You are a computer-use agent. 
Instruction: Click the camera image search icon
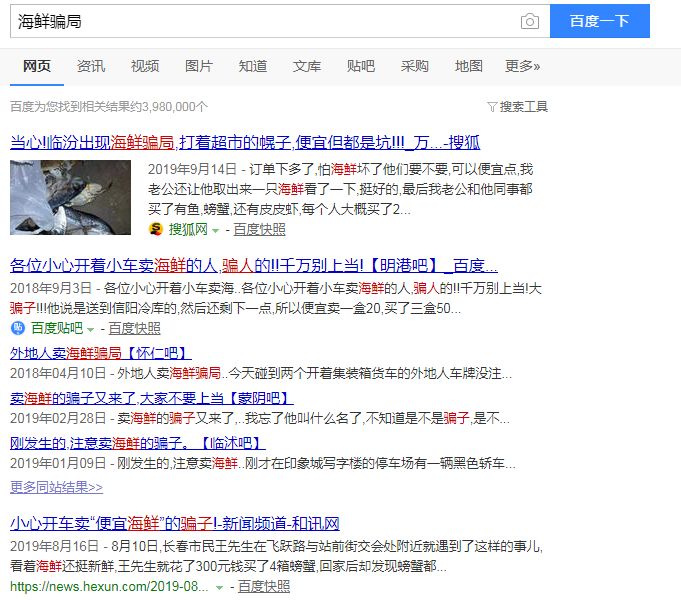click(x=529, y=21)
